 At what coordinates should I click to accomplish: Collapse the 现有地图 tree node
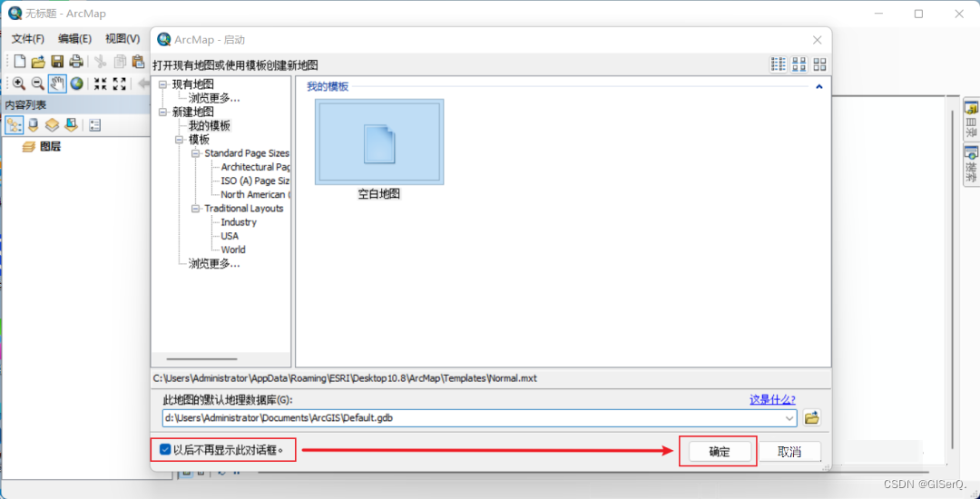click(x=163, y=84)
